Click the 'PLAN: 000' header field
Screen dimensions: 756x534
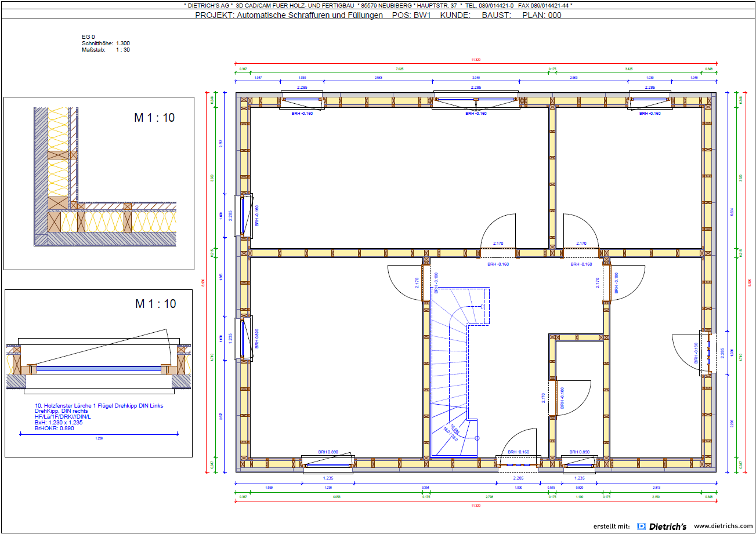[542, 15]
